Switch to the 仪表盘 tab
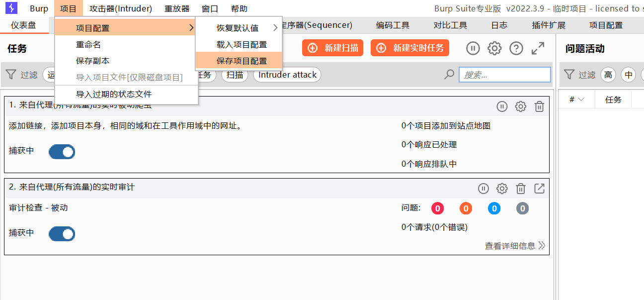Screen dimensions: 644x300 click(24, 25)
